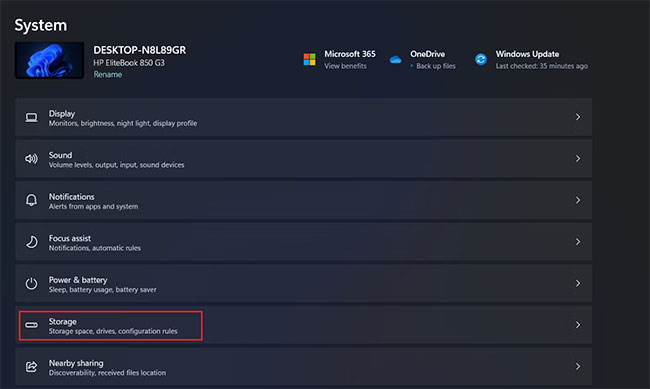Click 'Notifications, automatic rules' description
This screenshot has height=389, width=650.
[x=95, y=248]
